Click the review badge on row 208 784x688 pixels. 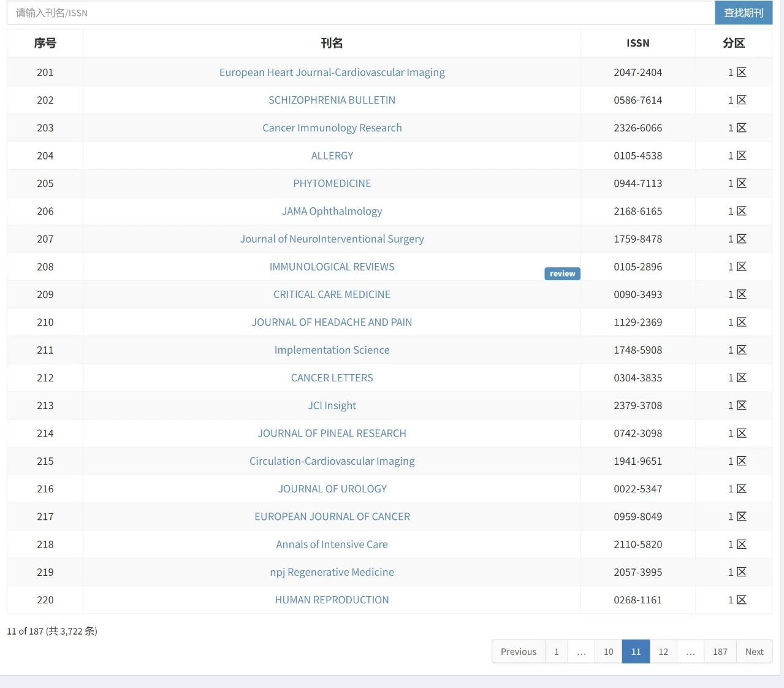[562, 273]
